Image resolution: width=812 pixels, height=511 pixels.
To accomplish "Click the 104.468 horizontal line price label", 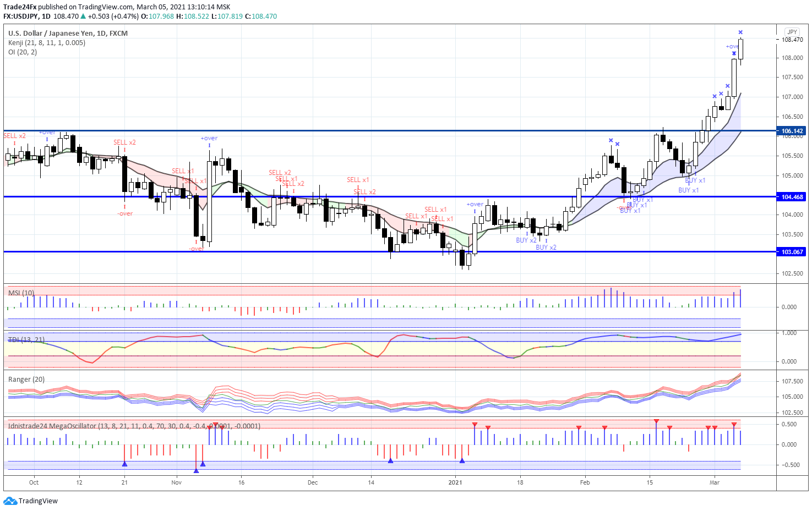I will (792, 197).
